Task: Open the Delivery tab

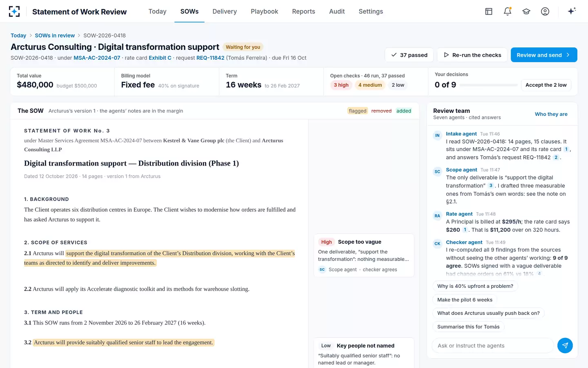Action: tap(225, 11)
